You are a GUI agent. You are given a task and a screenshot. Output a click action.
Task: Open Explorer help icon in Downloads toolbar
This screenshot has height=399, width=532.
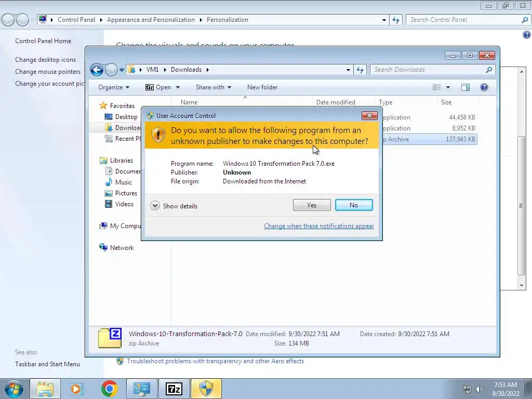click(x=484, y=87)
